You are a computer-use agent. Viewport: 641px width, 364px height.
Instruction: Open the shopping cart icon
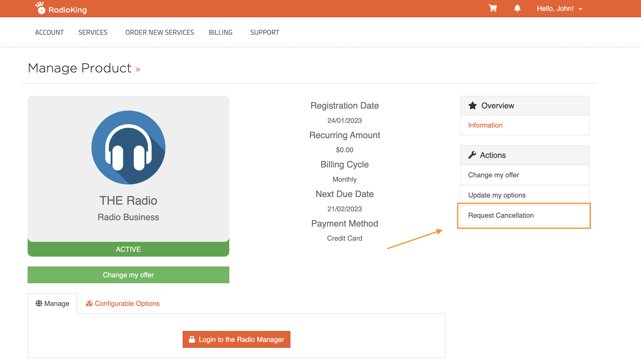(x=493, y=8)
